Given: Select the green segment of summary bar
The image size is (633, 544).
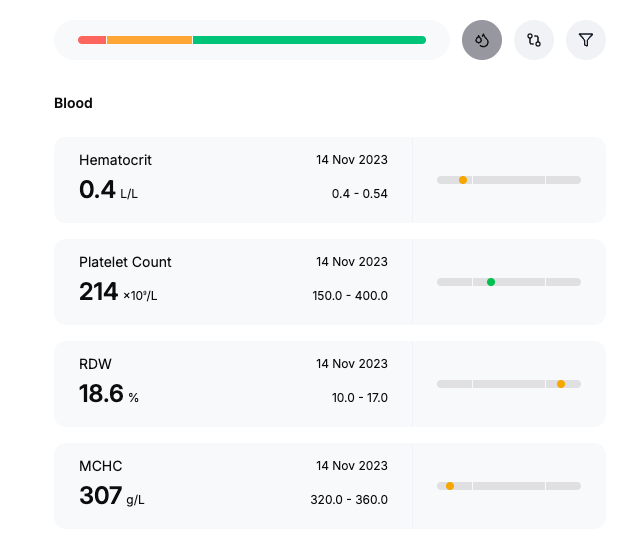Looking at the screenshot, I should [x=309, y=40].
